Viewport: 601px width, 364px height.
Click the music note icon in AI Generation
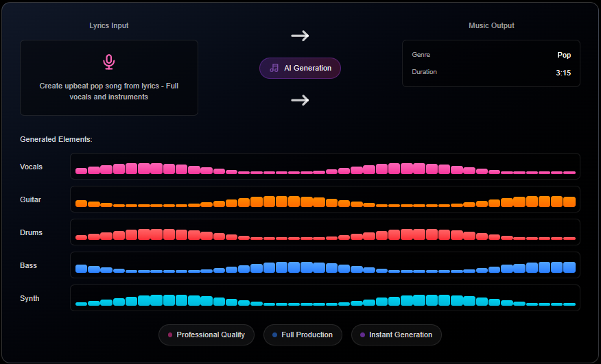pyautogui.click(x=274, y=68)
